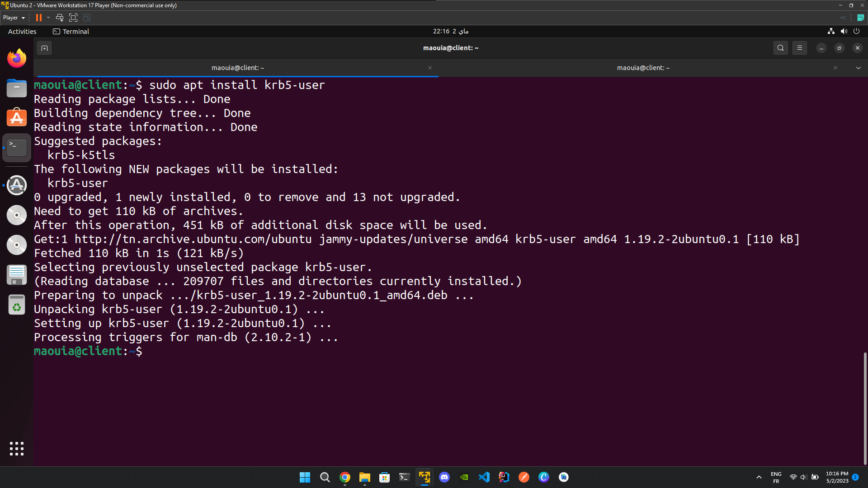
Task: Select the Terminal icon in the dock
Action: pos(17,147)
